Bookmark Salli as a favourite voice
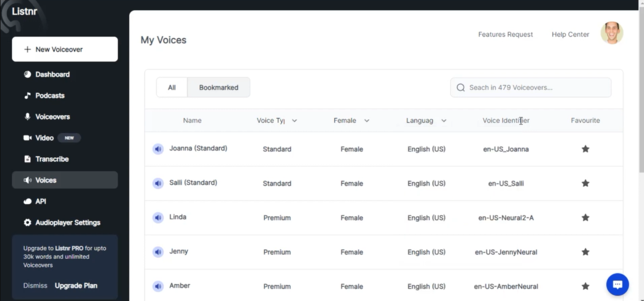Viewport: 644px width, 301px height. coord(585,183)
